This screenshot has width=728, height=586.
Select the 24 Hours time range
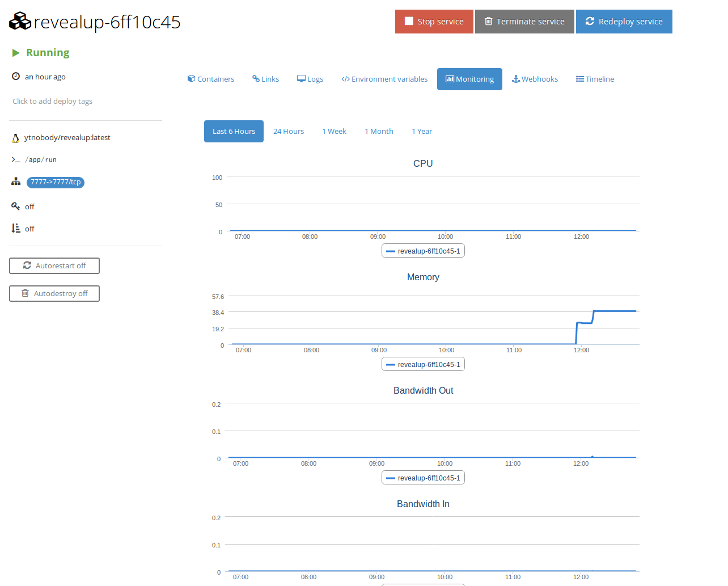[288, 131]
